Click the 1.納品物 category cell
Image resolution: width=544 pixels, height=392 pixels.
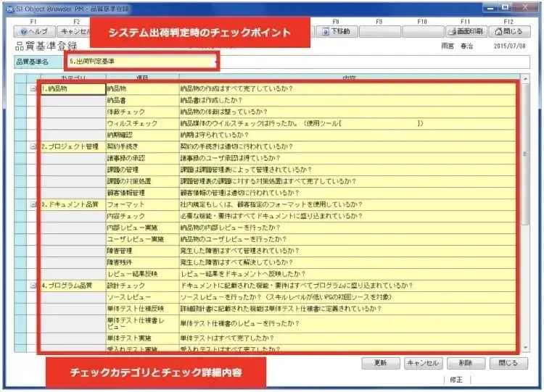pos(73,89)
